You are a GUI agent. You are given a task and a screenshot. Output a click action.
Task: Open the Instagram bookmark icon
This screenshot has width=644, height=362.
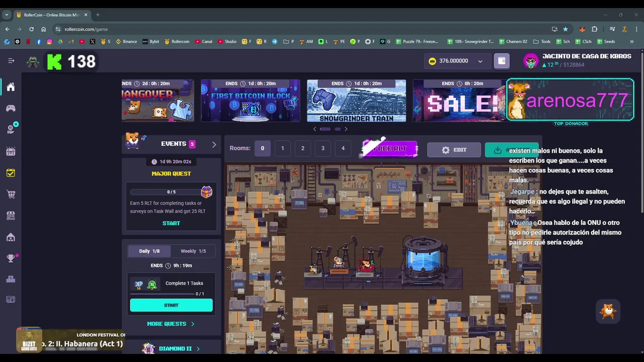pos(49,42)
